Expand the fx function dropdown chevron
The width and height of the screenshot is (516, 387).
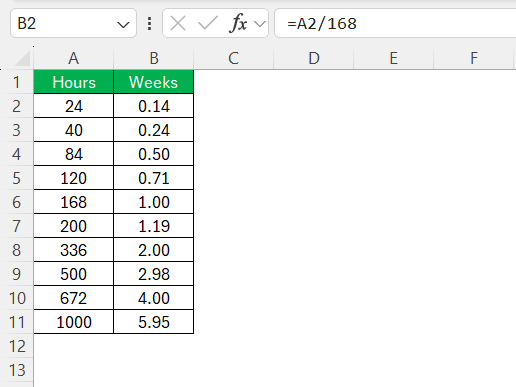(x=260, y=24)
